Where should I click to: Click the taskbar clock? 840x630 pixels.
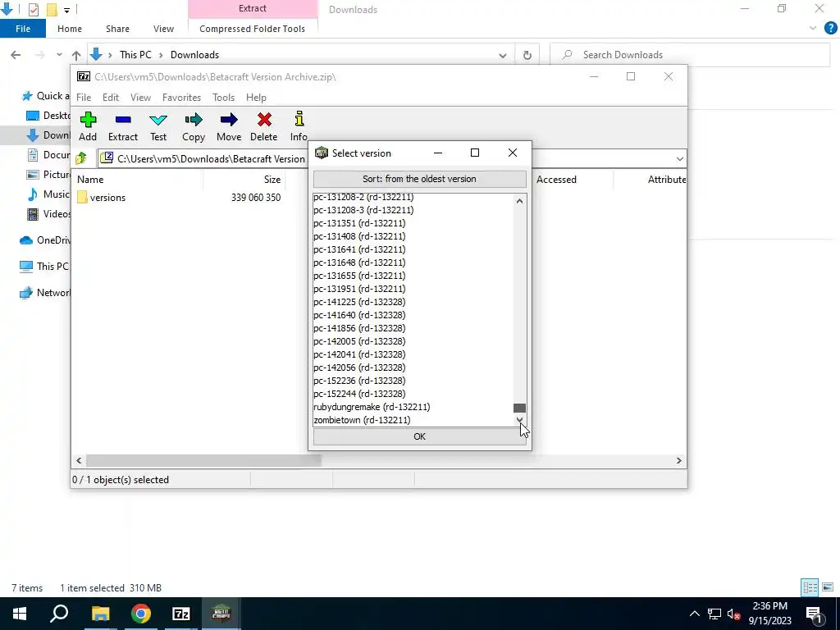769,614
